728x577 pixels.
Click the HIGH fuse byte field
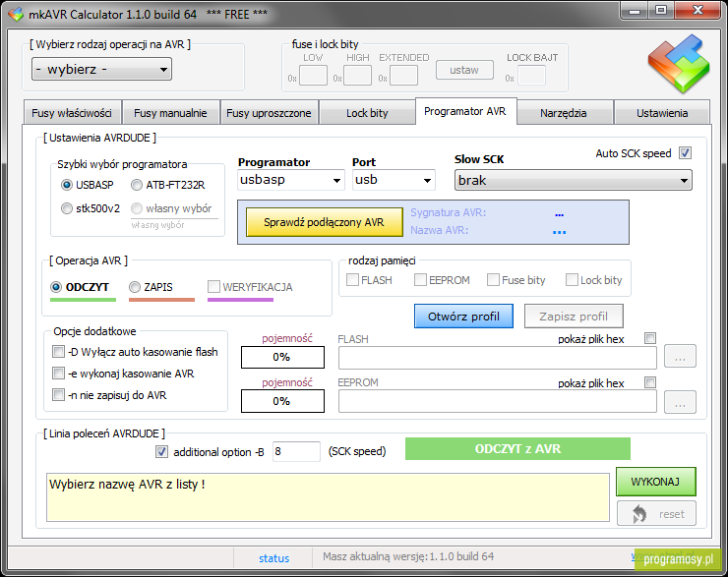pyautogui.click(x=357, y=75)
